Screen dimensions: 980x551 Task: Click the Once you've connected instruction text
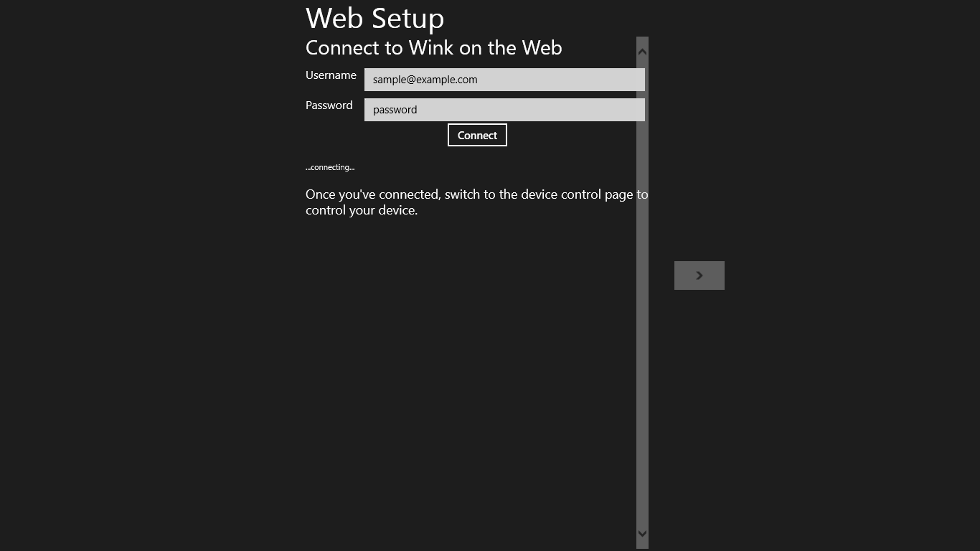pyautogui.click(x=476, y=202)
